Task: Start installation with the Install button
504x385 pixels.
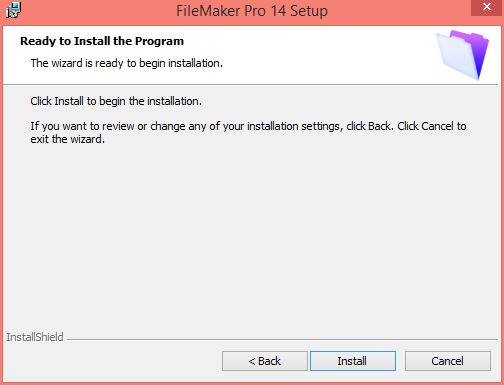Action: coord(353,361)
